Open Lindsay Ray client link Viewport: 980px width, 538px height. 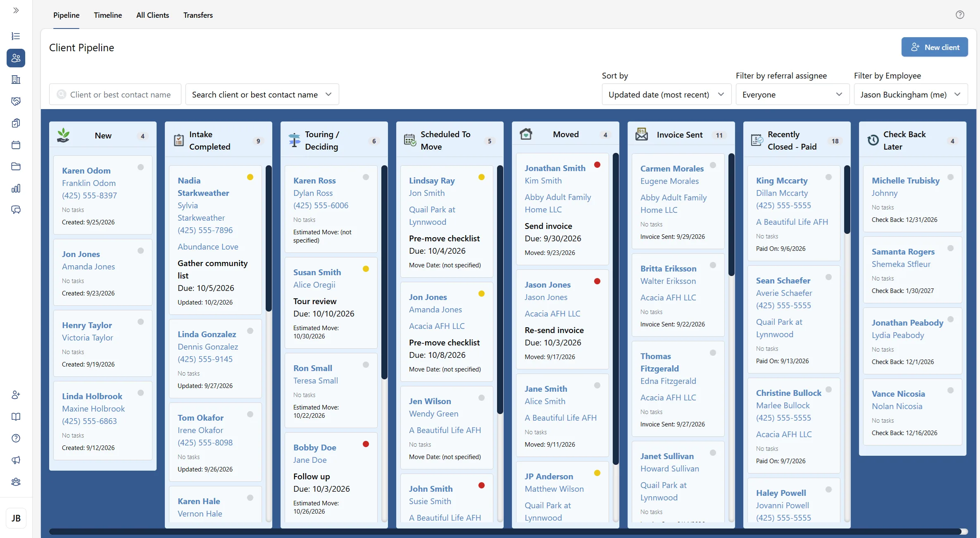click(432, 181)
